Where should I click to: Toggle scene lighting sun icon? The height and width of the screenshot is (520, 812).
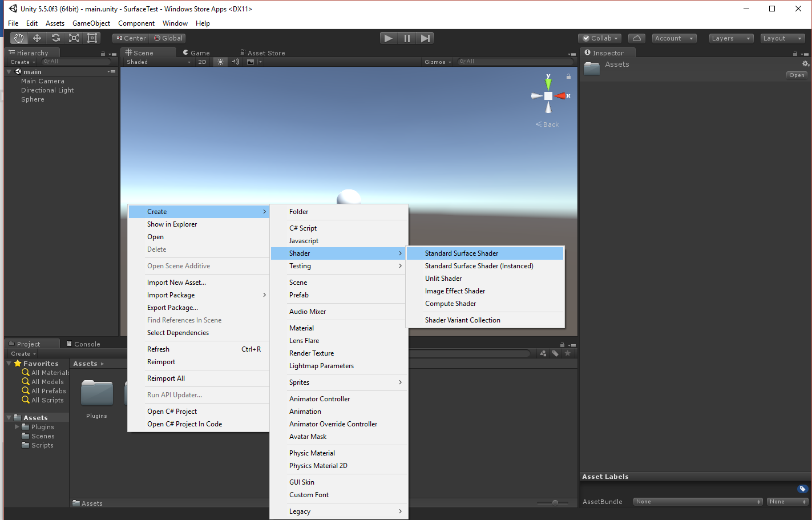coord(220,62)
